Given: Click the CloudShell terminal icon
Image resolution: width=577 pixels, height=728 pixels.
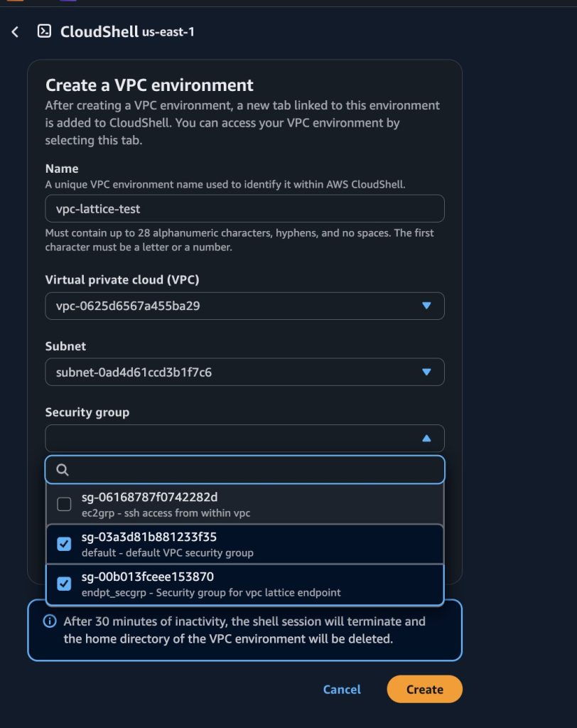Looking at the screenshot, I should (x=43, y=31).
